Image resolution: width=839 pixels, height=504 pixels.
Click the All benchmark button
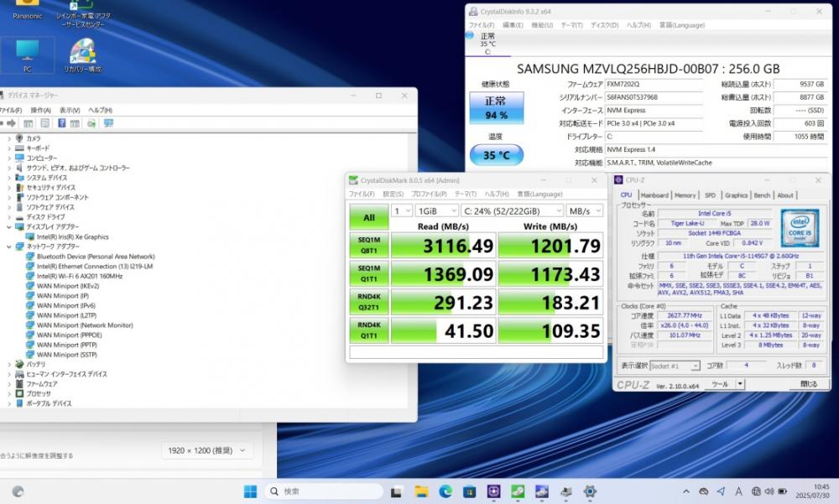[x=368, y=217]
